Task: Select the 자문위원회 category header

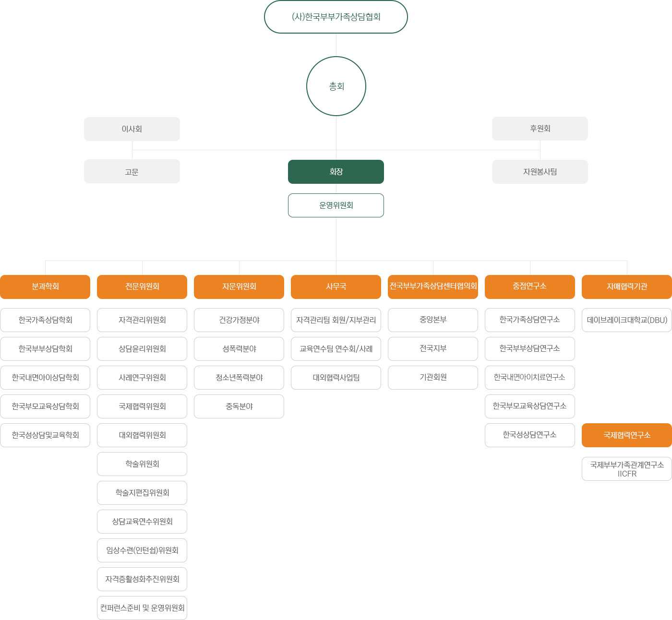Action: 239,286
